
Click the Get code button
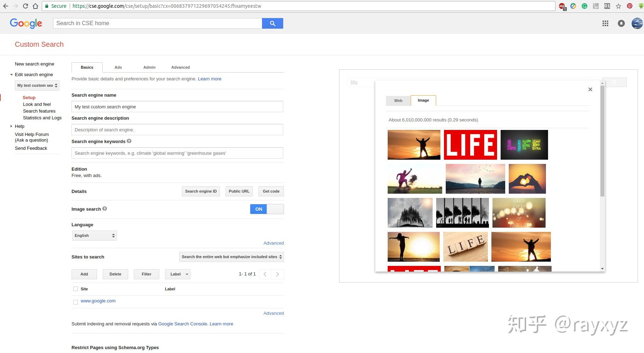point(271,191)
